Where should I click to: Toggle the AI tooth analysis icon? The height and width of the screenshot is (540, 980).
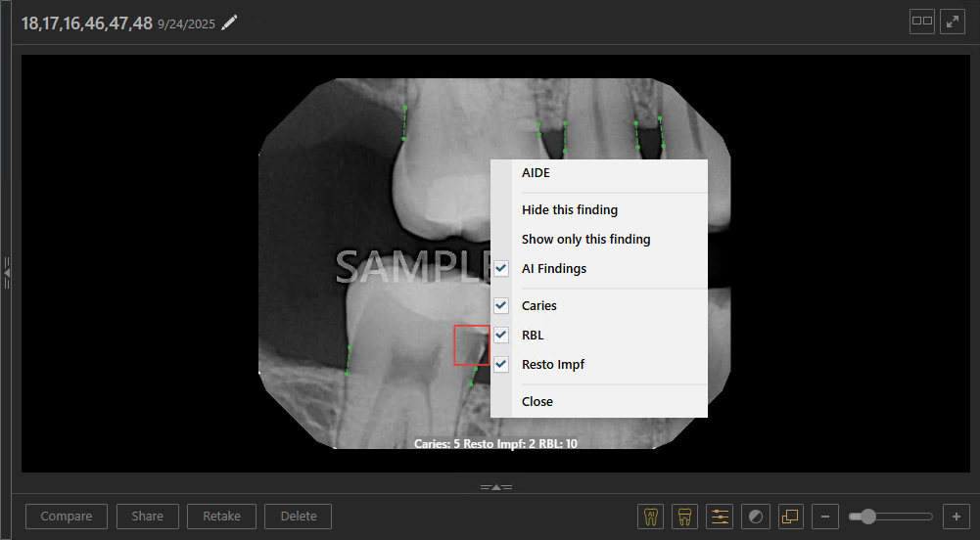(651, 517)
